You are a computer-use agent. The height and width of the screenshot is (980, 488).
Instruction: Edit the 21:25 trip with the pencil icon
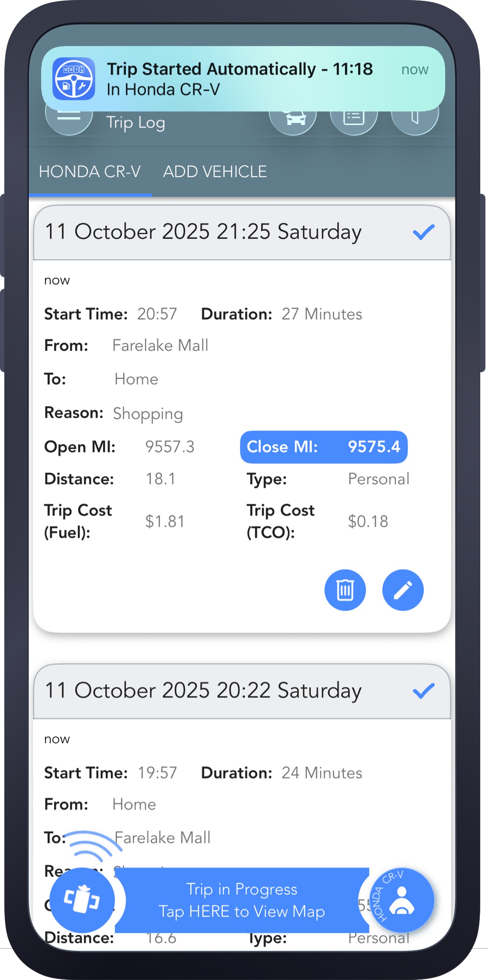click(403, 590)
